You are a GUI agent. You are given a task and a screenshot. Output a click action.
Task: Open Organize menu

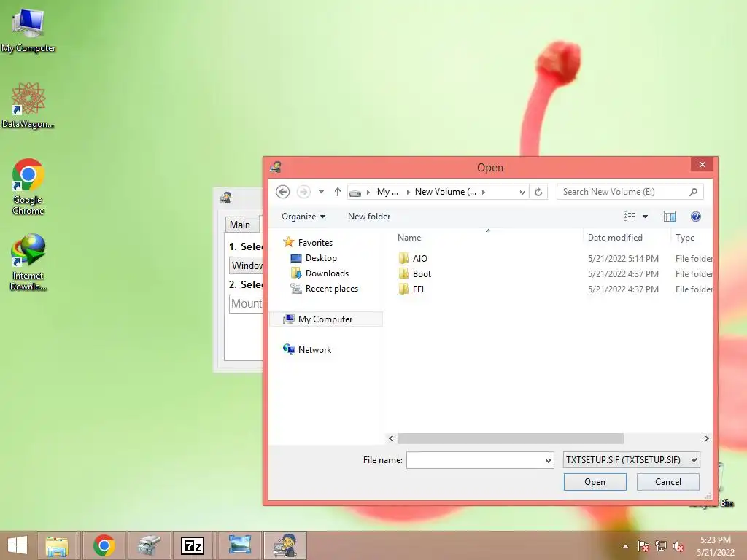coord(303,216)
